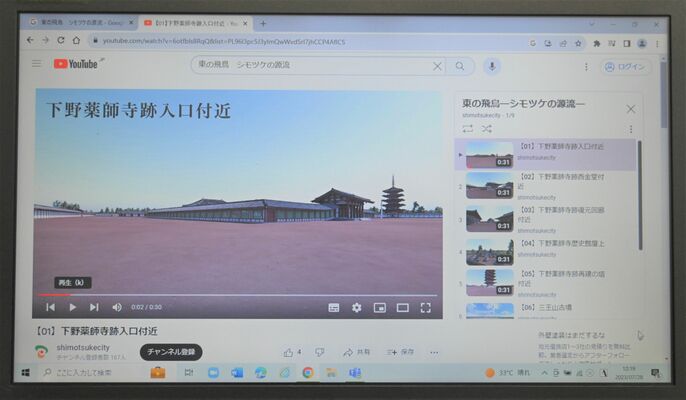
Task: Open the shimotsukecity channel avatar
Action: [41, 351]
